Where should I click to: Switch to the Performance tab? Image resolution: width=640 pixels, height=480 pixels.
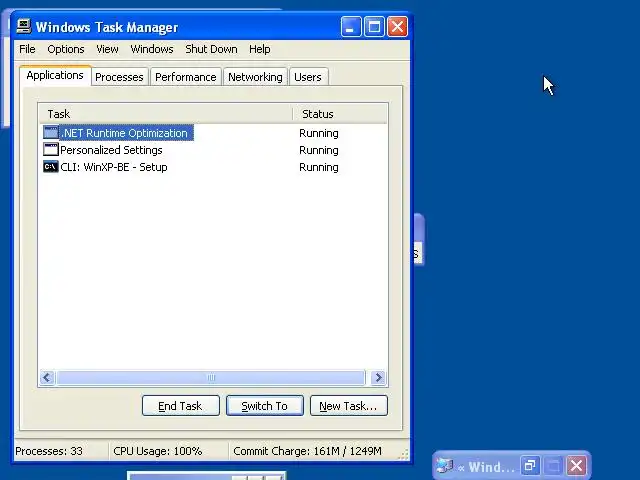pyautogui.click(x=186, y=77)
